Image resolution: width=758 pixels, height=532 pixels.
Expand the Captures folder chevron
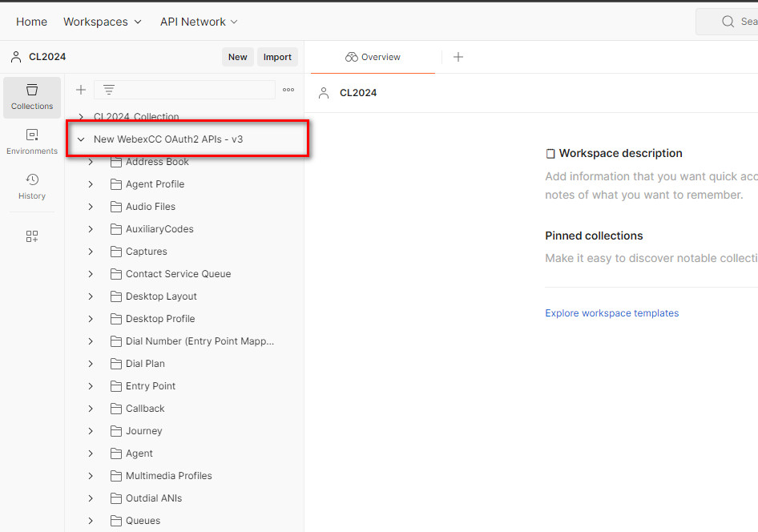[91, 252]
